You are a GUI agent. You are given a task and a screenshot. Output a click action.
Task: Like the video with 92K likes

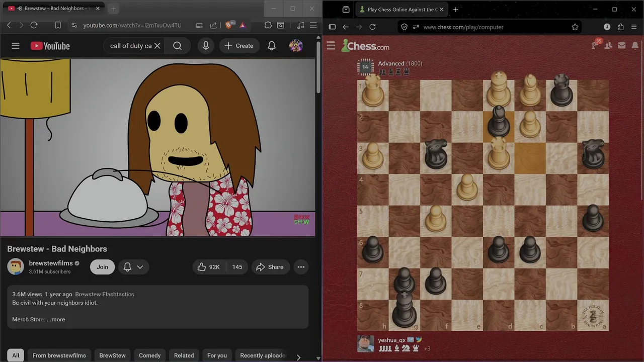click(209, 267)
